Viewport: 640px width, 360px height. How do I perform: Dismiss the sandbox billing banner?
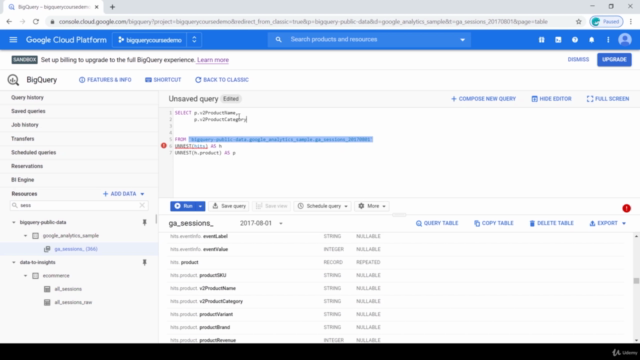[x=578, y=60]
